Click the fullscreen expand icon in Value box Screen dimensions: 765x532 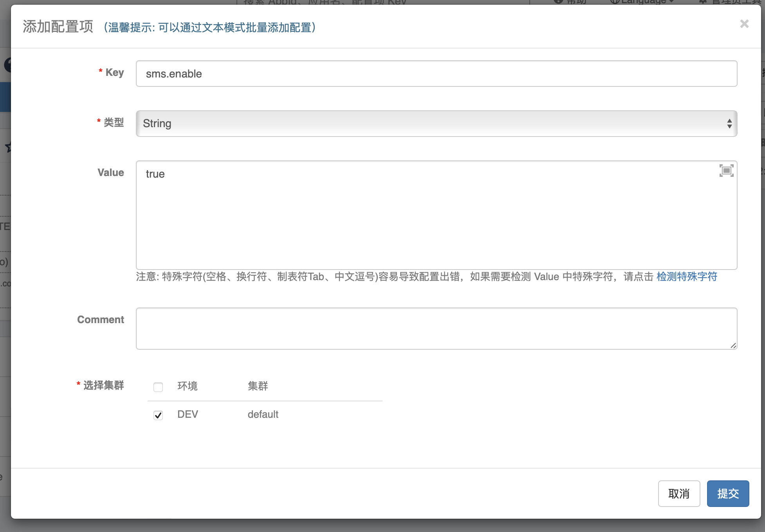point(726,171)
